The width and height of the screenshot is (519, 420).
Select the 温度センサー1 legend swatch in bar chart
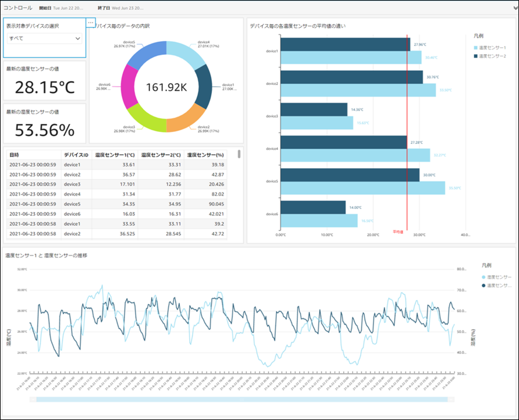[475, 48]
